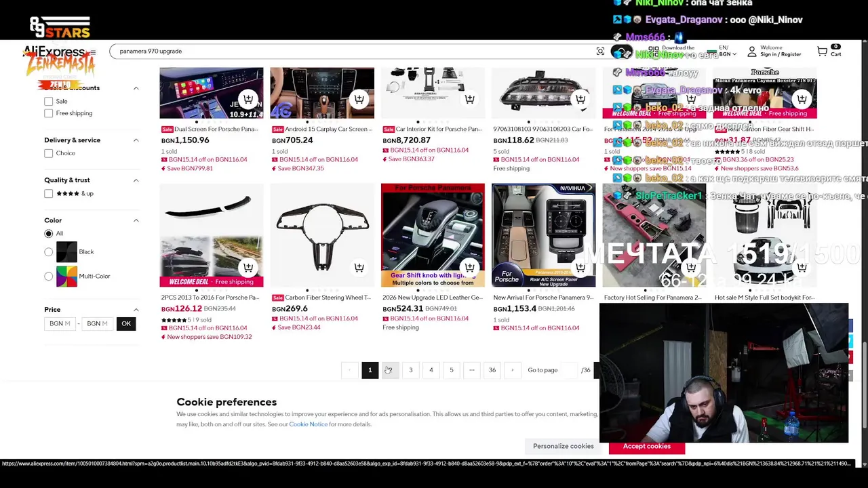Go to results page 3

pyautogui.click(x=410, y=370)
